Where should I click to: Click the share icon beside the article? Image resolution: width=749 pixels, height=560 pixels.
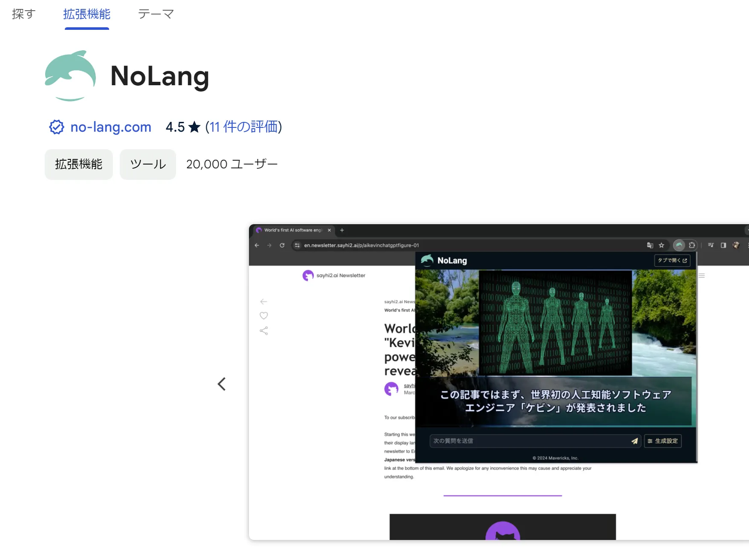click(263, 330)
